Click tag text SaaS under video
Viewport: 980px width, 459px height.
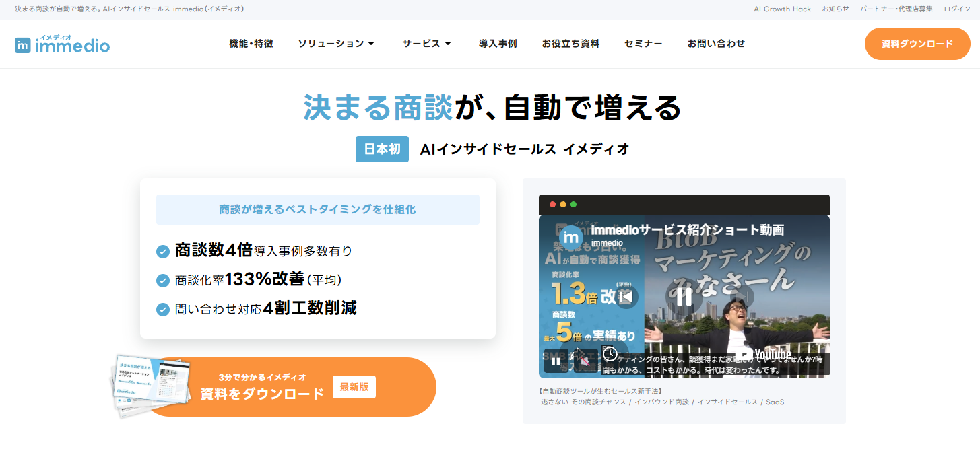tap(775, 402)
